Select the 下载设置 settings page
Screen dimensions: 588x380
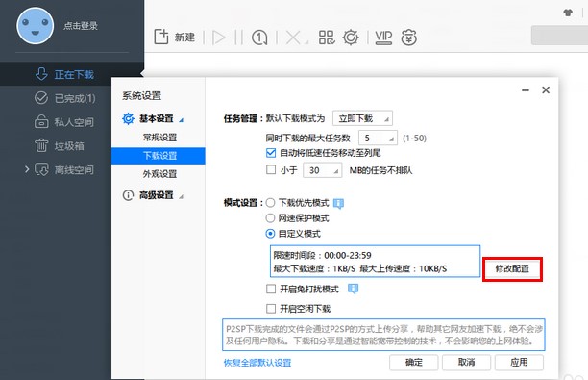[159, 156]
